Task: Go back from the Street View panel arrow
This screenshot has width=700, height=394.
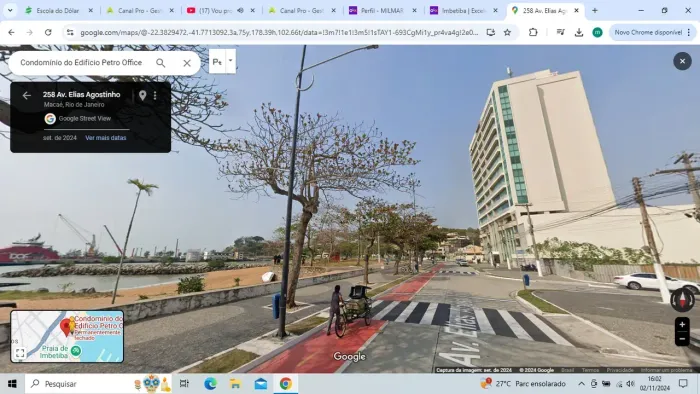Action: point(27,95)
